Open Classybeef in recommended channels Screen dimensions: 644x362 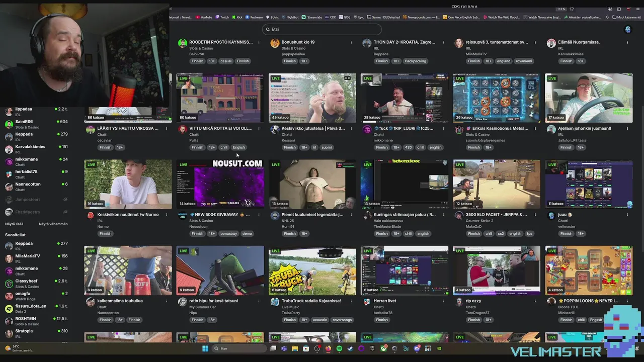[36, 283]
